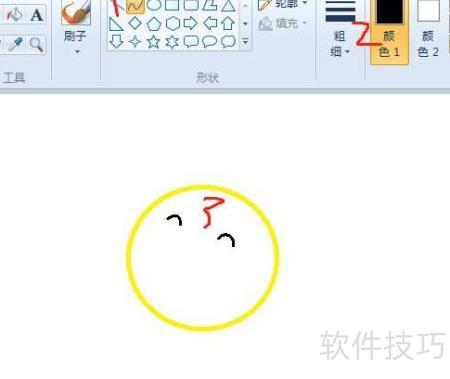Pick the Color picker eyedropper tool
The width and height of the screenshot is (450, 379).
pyautogui.click(x=15, y=44)
